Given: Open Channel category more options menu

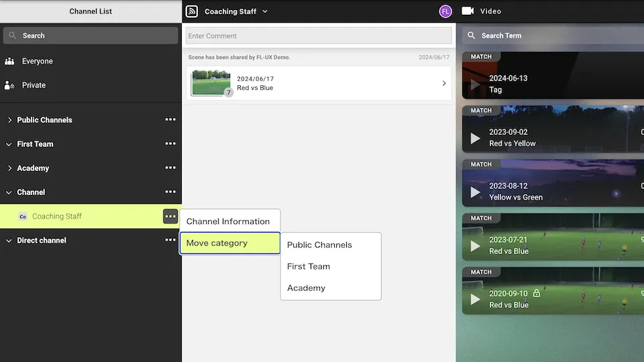Looking at the screenshot, I should point(170,192).
